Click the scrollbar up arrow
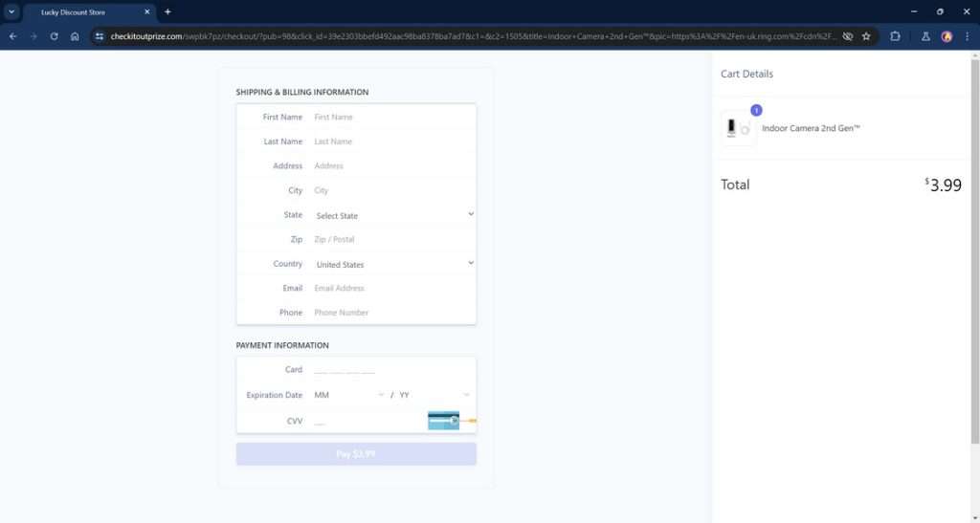 [975, 55]
